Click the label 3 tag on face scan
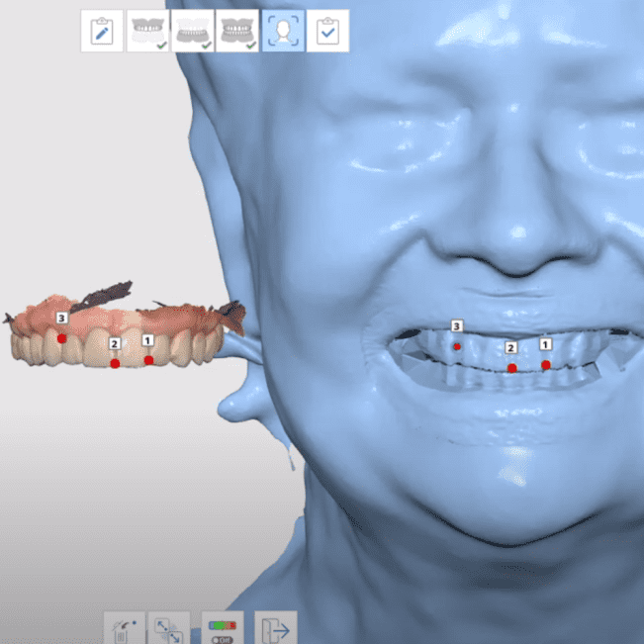 (x=456, y=325)
